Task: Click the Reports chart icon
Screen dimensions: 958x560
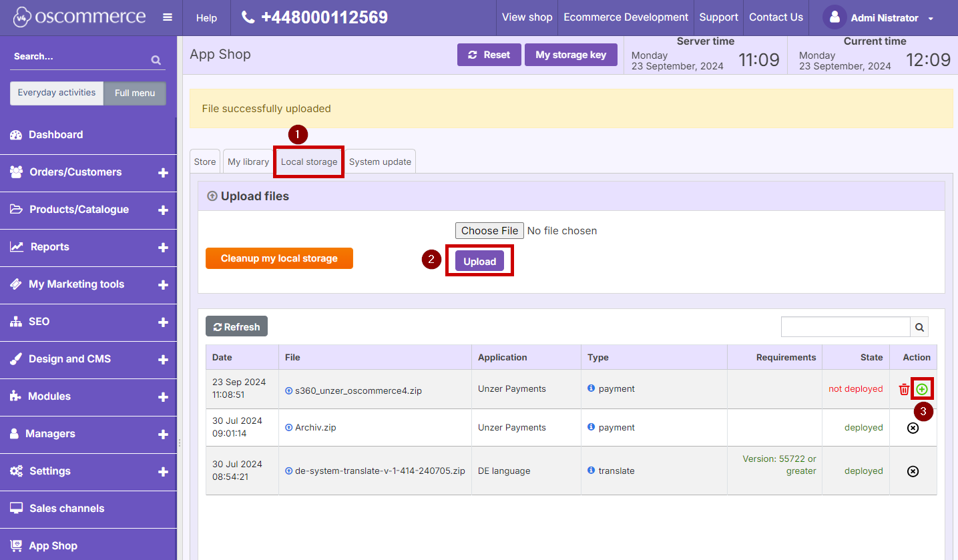Action: [x=17, y=247]
